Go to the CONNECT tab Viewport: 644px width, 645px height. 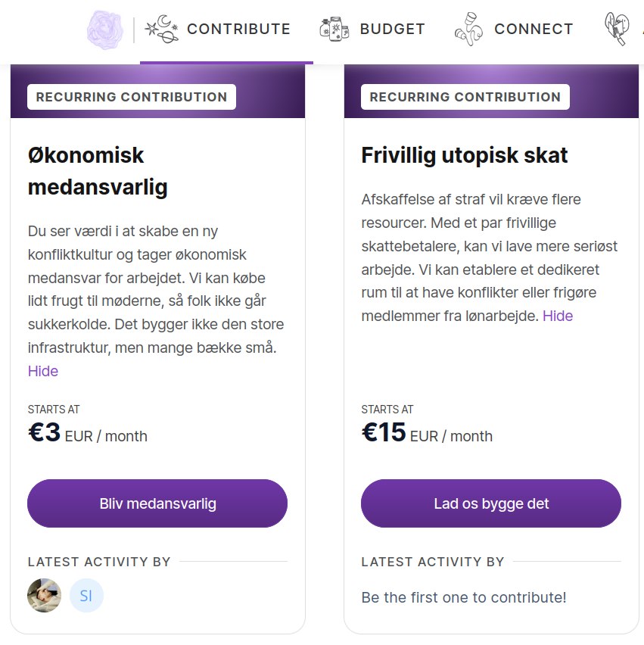(x=534, y=30)
